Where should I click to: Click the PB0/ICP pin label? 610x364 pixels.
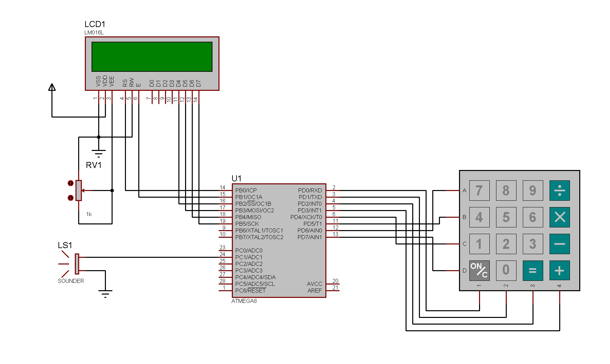[246, 191]
